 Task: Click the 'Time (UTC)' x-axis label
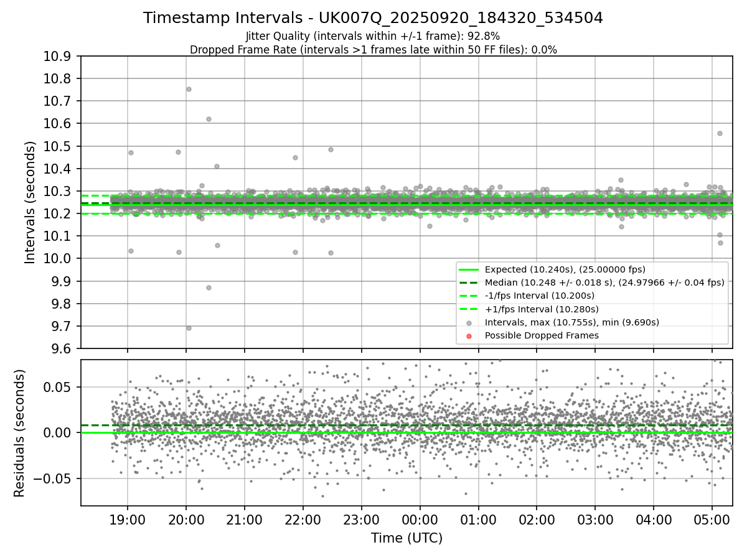tap(406, 538)
